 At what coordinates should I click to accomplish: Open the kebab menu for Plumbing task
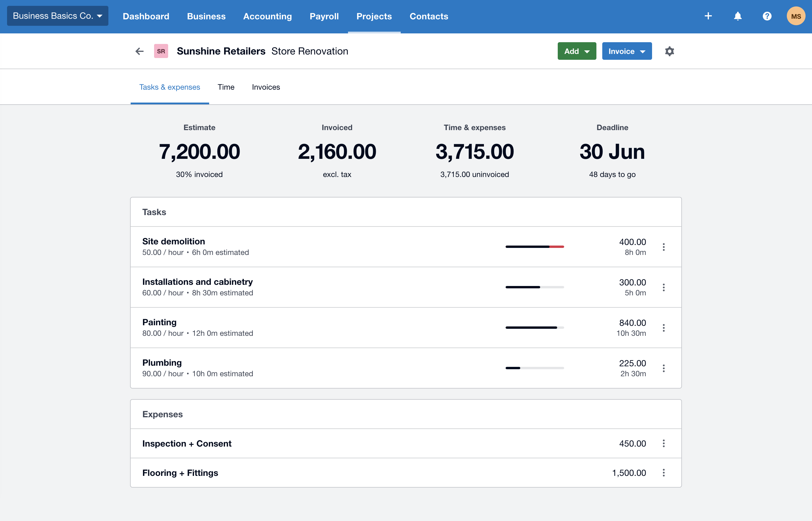(x=663, y=368)
